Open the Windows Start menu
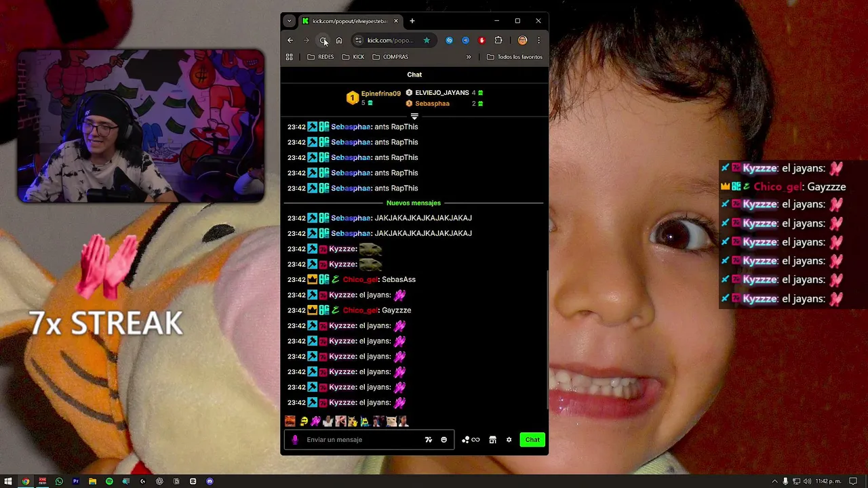Screen dimensions: 868x488 [x=8, y=481]
